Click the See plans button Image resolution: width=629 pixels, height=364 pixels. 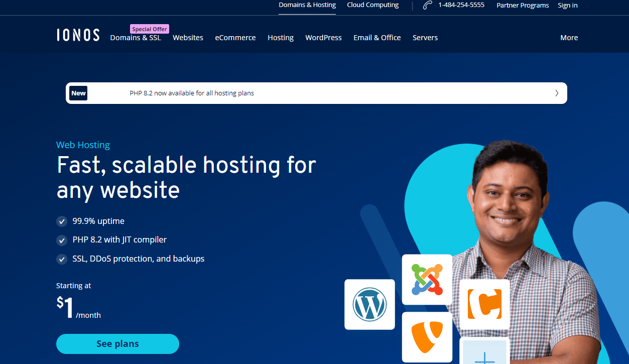117,344
